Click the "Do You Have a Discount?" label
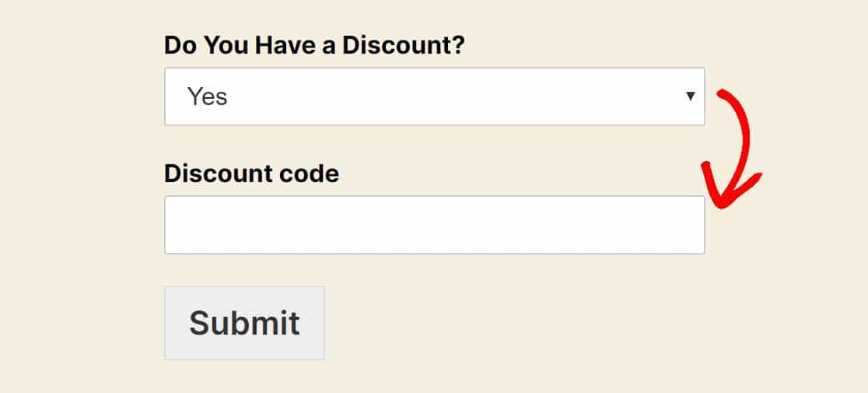 click(314, 45)
